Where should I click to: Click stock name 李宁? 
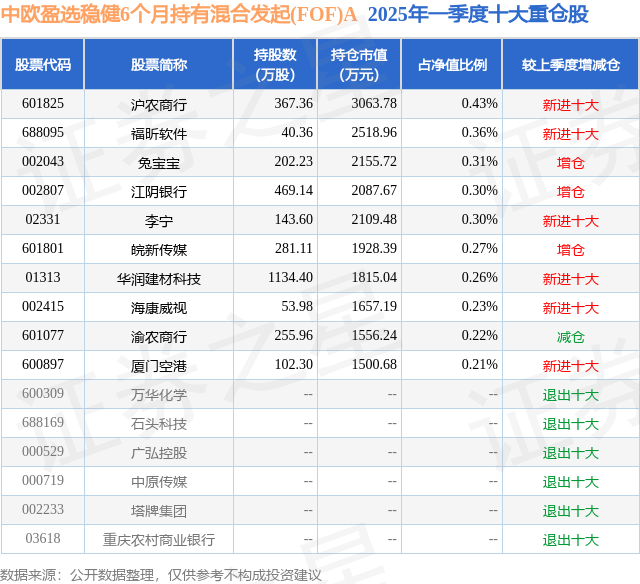point(159,221)
